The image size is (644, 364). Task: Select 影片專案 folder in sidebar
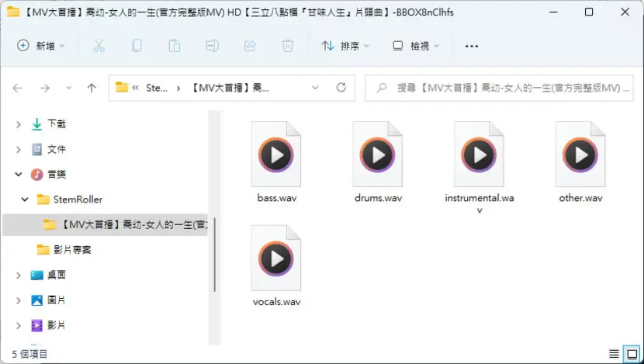click(64, 249)
